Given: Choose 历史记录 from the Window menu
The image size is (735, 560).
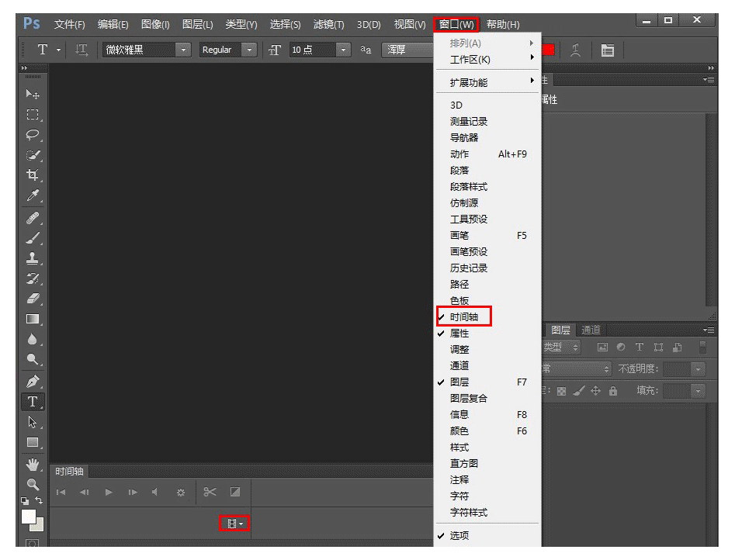Looking at the screenshot, I should 469,268.
